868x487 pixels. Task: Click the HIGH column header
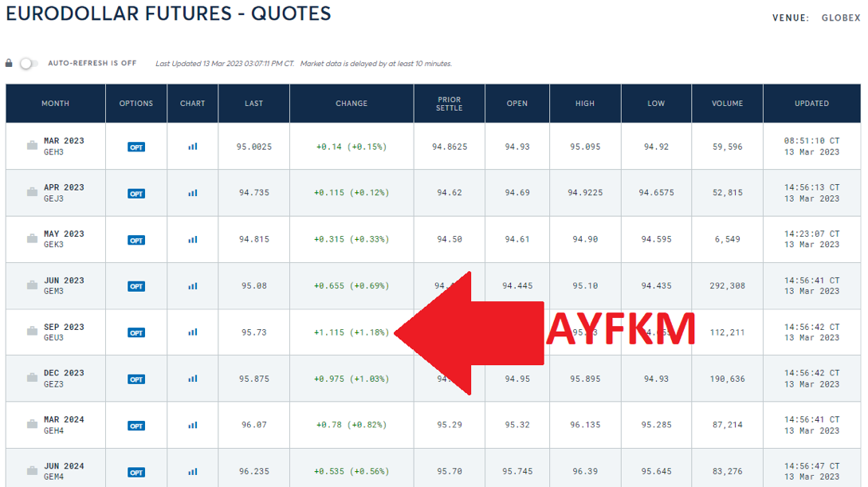585,104
